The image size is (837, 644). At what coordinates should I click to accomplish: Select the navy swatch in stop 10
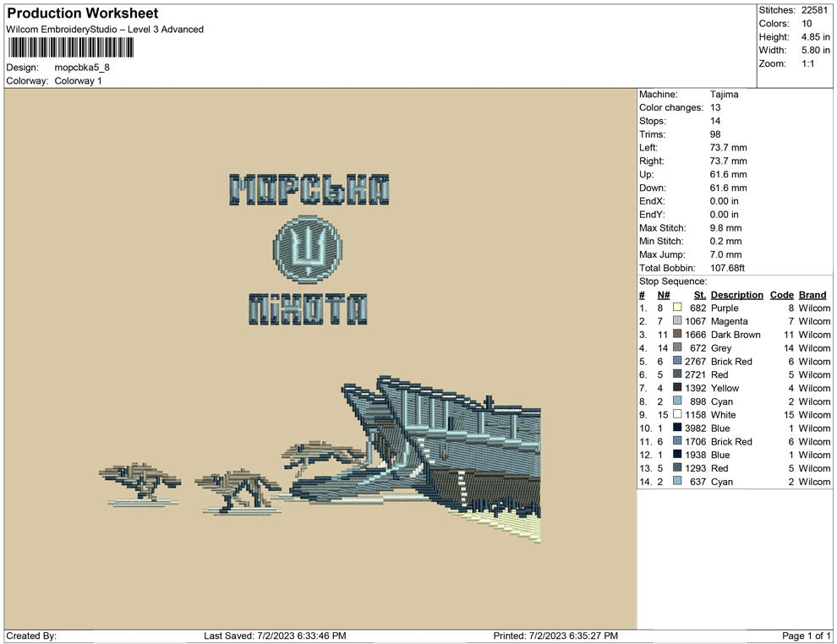click(x=677, y=428)
